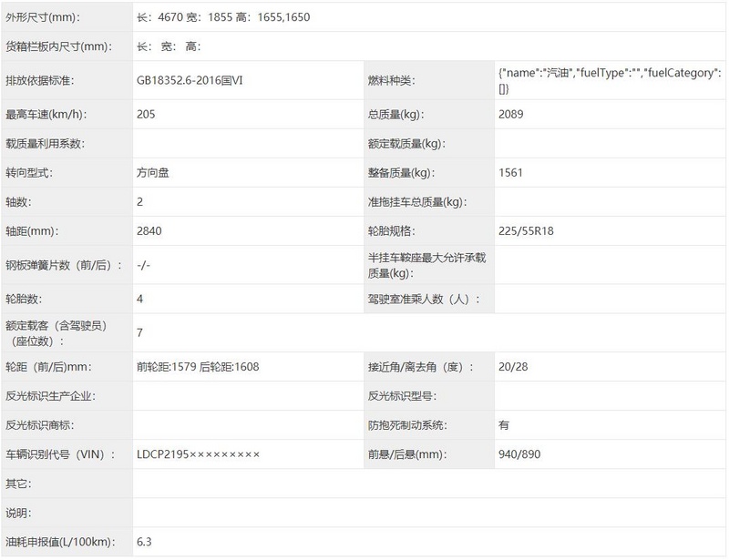Click the 燃料种类 label
Viewport: 729px width, 560px height.
click(x=392, y=80)
